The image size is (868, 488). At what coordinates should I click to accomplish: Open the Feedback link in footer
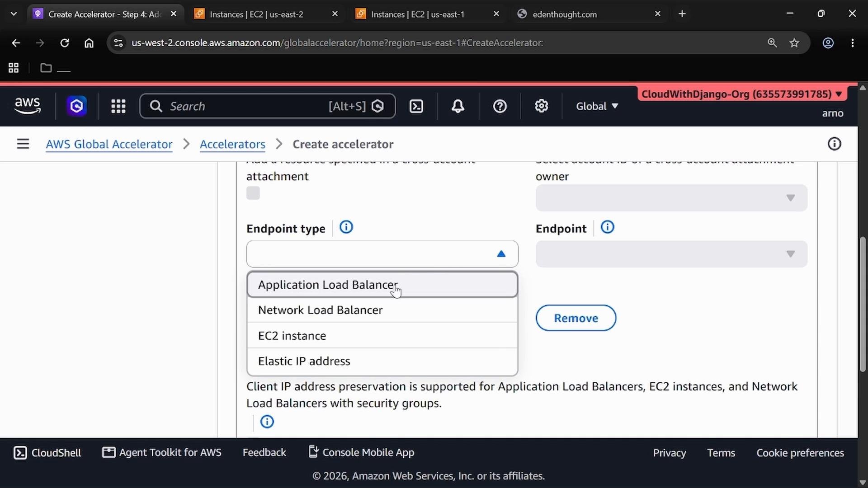(264, 453)
